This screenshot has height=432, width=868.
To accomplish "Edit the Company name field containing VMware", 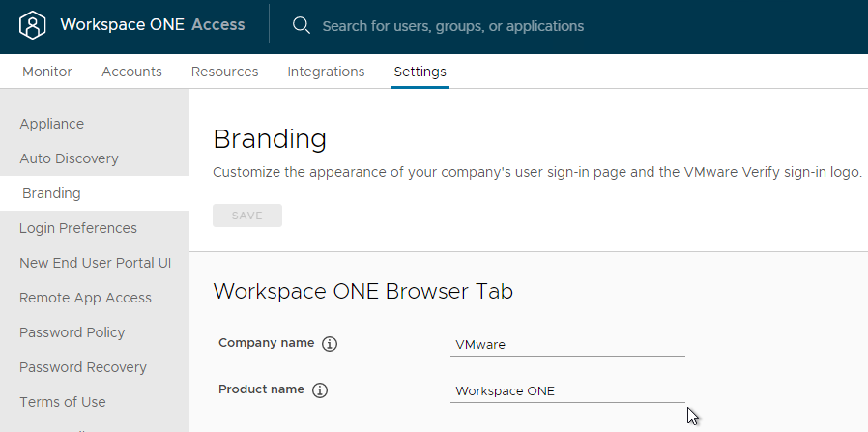I will 567,345.
